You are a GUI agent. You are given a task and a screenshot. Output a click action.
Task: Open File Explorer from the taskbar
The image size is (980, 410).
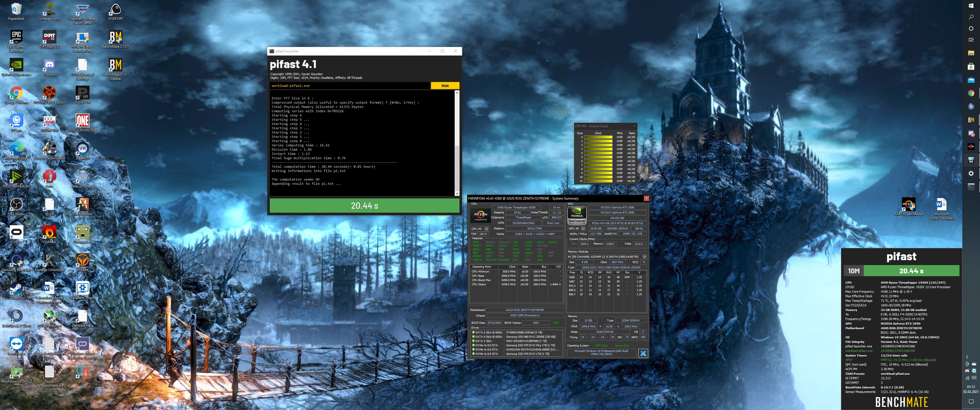click(x=971, y=53)
